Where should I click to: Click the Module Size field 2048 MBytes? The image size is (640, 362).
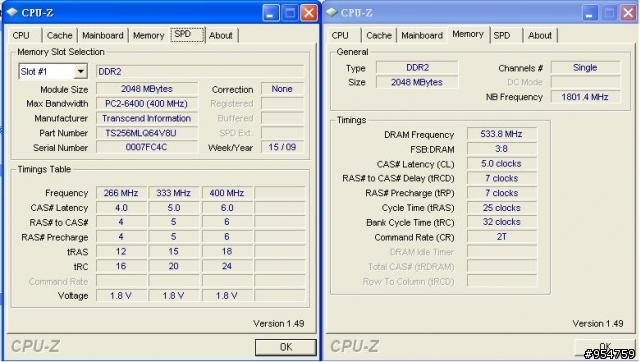pyautogui.click(x=147, y=89)
